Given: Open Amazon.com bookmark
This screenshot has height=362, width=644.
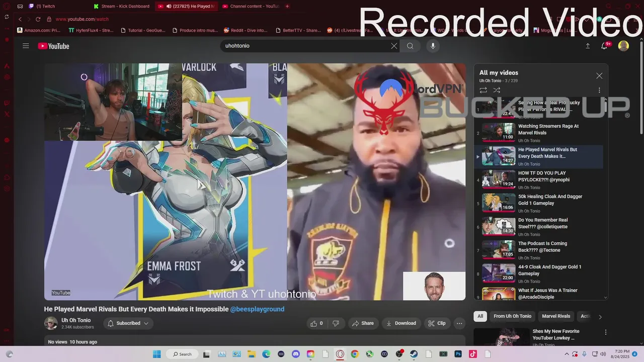Looking at the screenshot, I should [x=39, y=30].
